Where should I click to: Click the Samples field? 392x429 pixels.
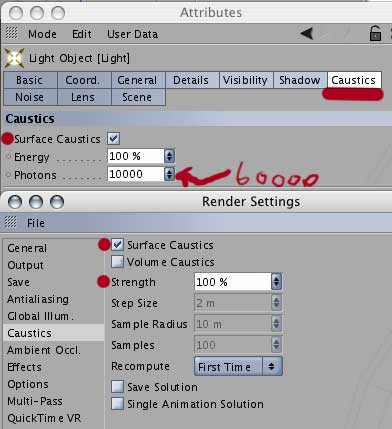coord(233,345)
